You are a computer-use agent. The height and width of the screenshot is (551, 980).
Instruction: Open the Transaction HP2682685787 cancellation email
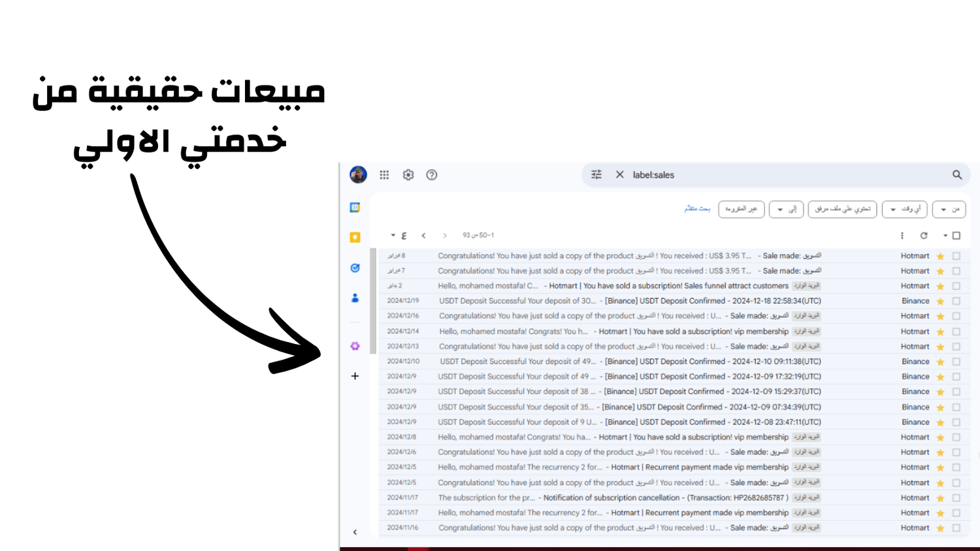[x=674, y=498]
